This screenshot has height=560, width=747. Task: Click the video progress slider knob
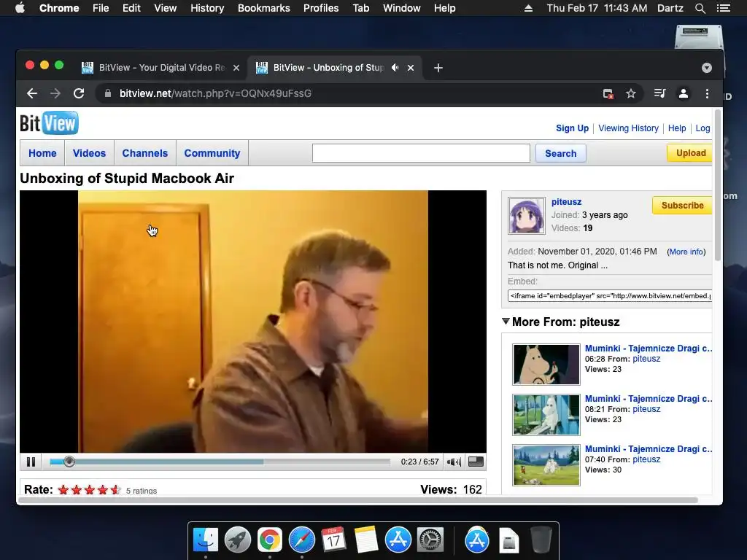(69, 462)
